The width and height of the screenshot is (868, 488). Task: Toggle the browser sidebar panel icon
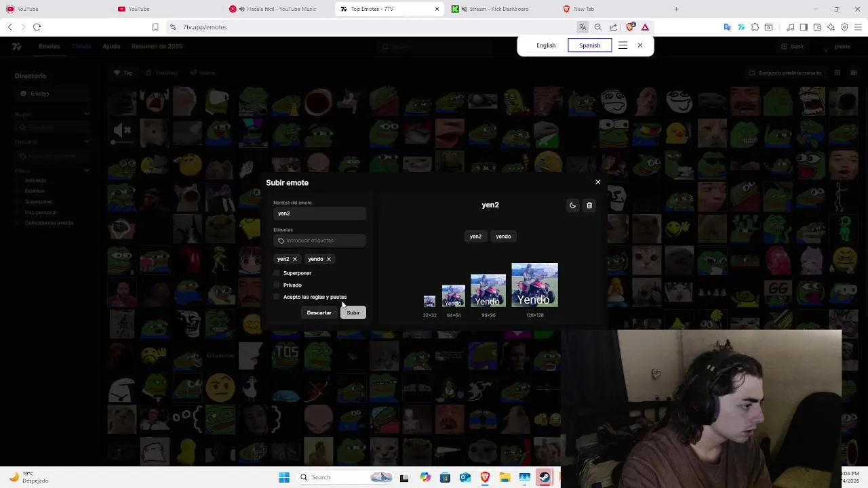coord(804,27)
